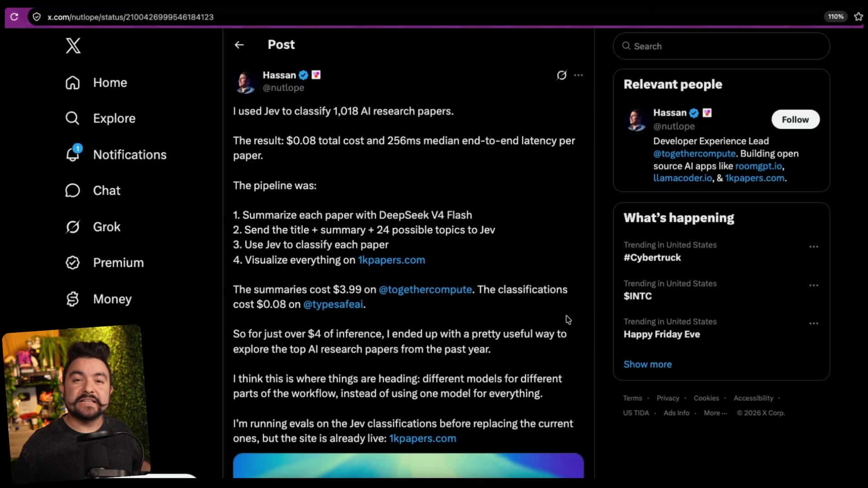Click the magnifier icon in Search box
Image resolution: width=868 pixels, height=488 pixels.
(x=626, y=46)
